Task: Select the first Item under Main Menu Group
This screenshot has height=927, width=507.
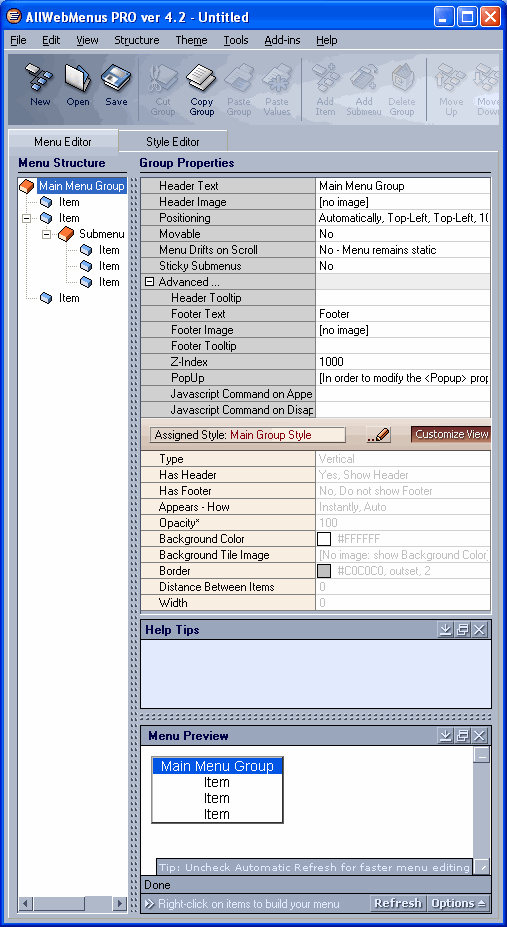Action: tap(69, 202)
